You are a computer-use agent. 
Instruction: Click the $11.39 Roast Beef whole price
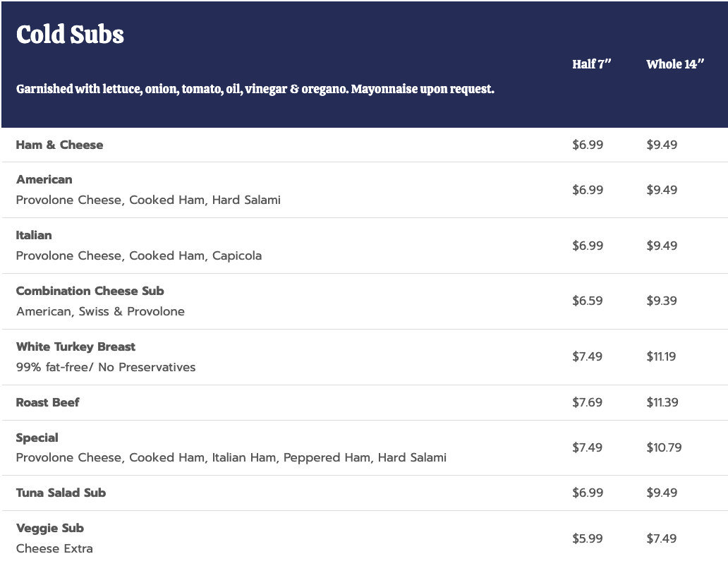662,402
